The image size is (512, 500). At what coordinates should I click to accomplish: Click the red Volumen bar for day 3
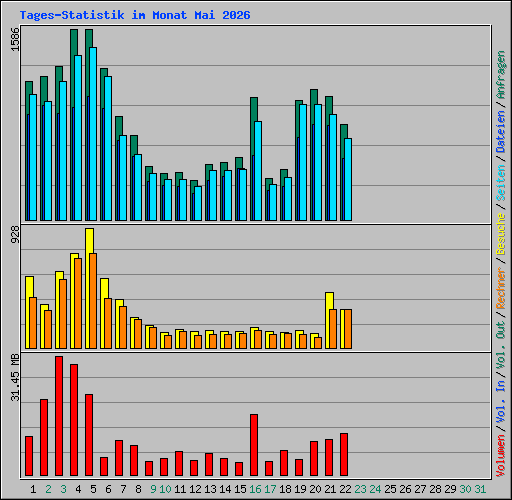click(x=59, y=416)
